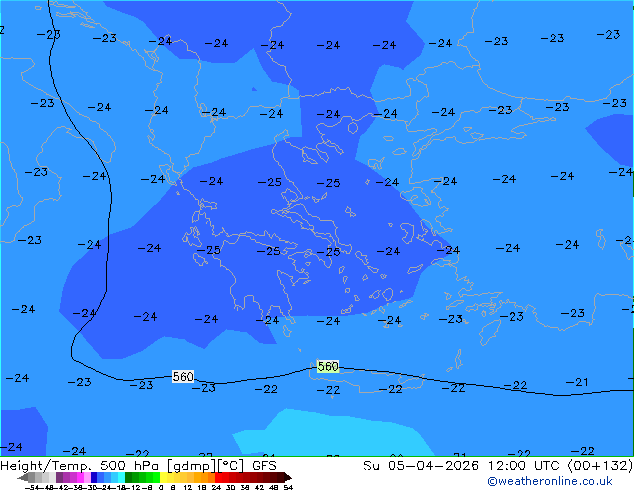The width and height of the screenshot is (634, 490).
Task: Click the 'GFS' model name in the title
Action: (264, 466)
